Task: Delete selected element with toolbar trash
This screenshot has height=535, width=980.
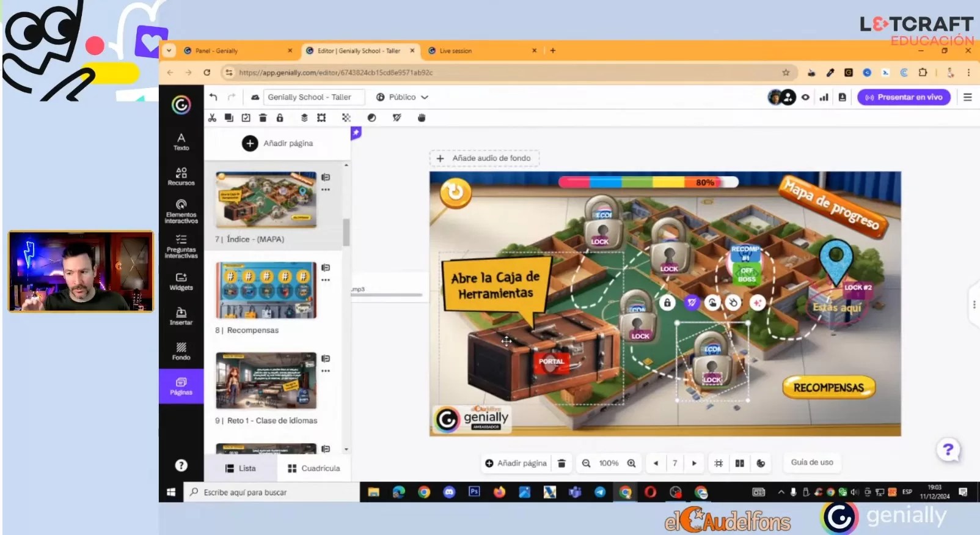Action: 263,117
